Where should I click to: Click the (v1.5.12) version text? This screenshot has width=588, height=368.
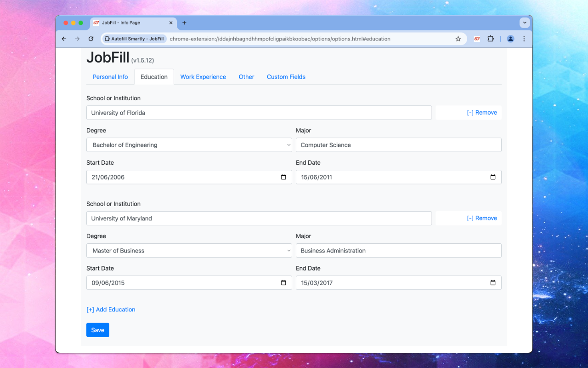coord(142,60)
